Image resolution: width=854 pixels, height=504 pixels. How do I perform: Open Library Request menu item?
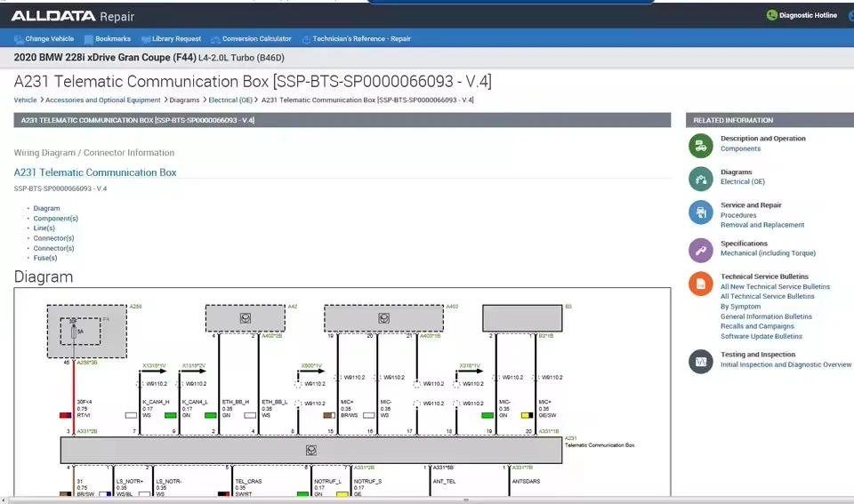point(176,38)
